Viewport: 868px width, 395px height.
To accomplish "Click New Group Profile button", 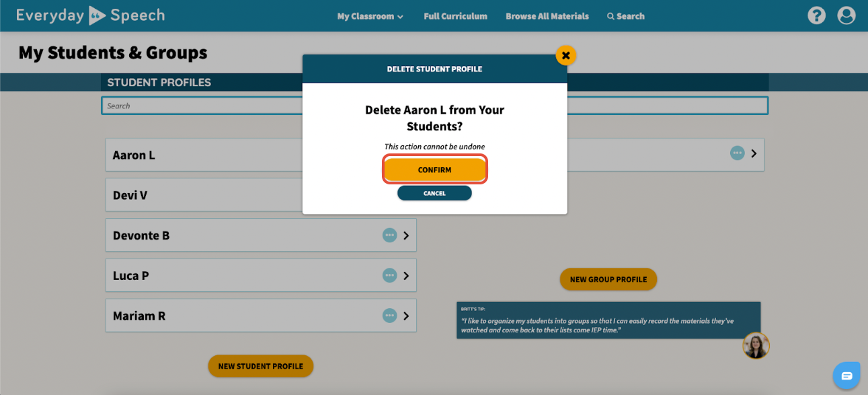I will (x=608, y=279).
